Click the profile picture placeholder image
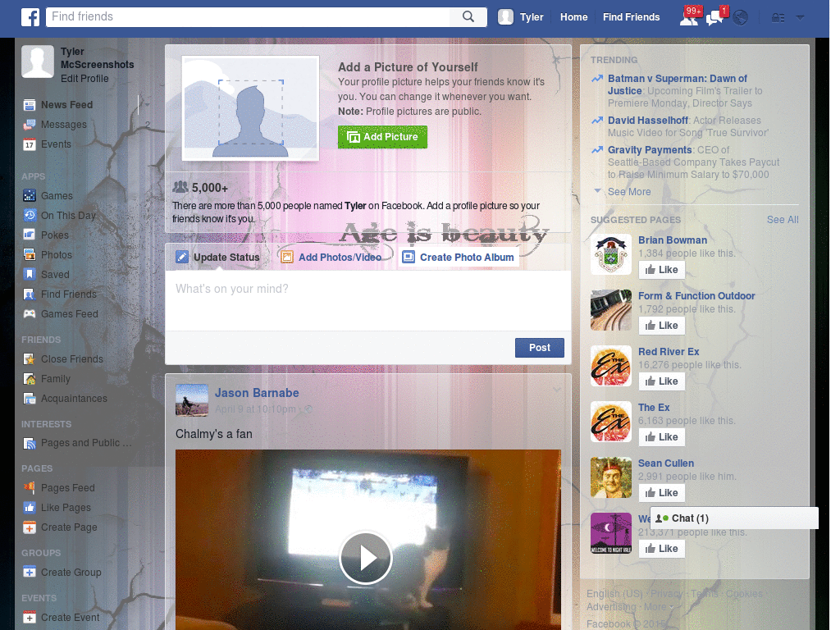The height and width of the screenshot is (630, 840). [250, 108]
